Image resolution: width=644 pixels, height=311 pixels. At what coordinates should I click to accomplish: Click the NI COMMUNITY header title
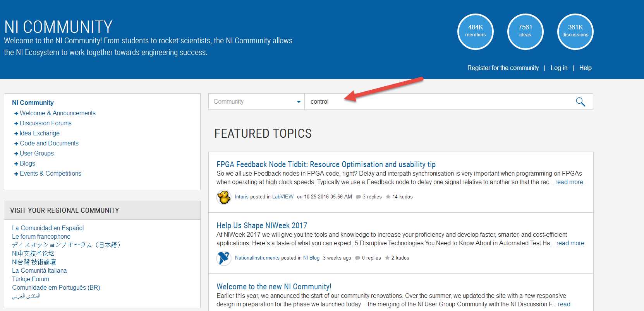[x=58, y=27]
